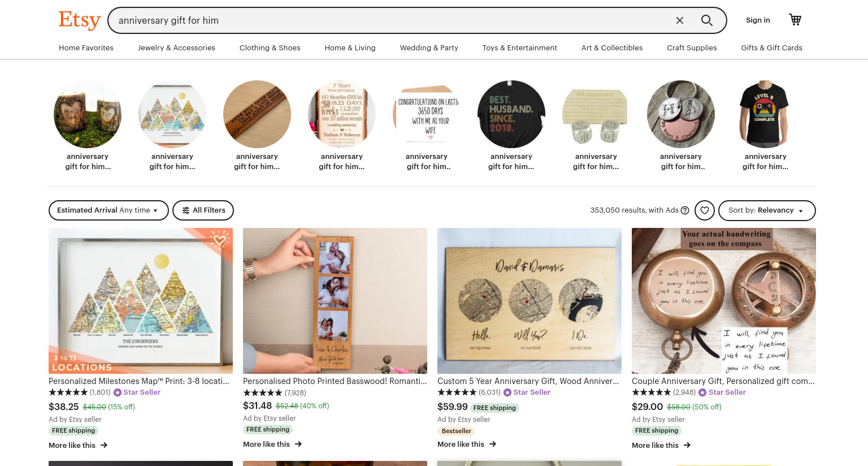The image size is (868, 466).
Task: Select the Level Complete t-shirt suggestion
Action: click(766, 114)
